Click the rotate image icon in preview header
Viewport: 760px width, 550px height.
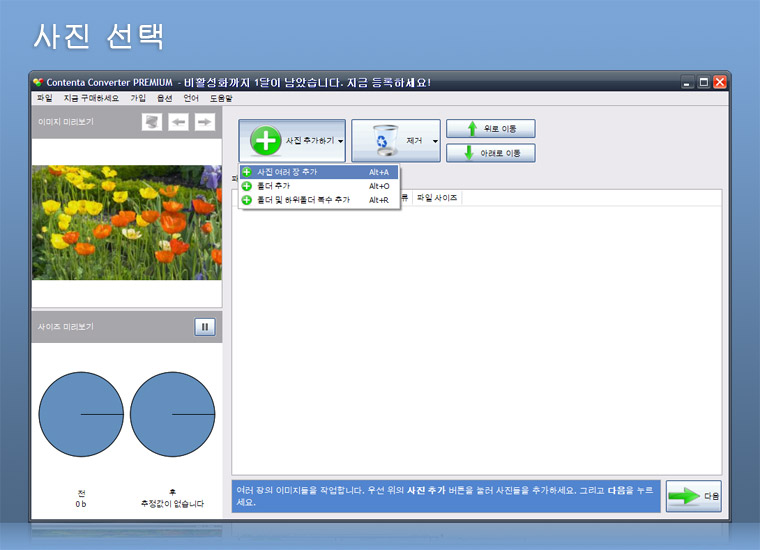coord(152,122)
